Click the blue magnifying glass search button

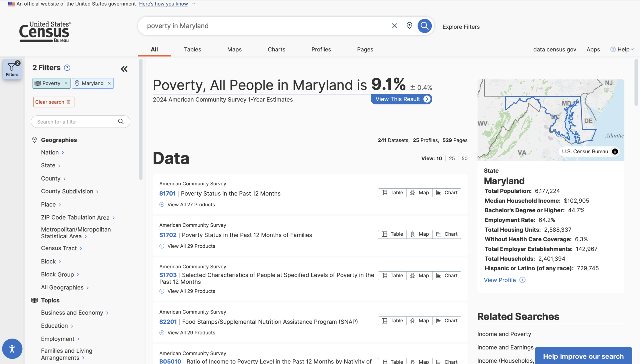click(424, 26)
